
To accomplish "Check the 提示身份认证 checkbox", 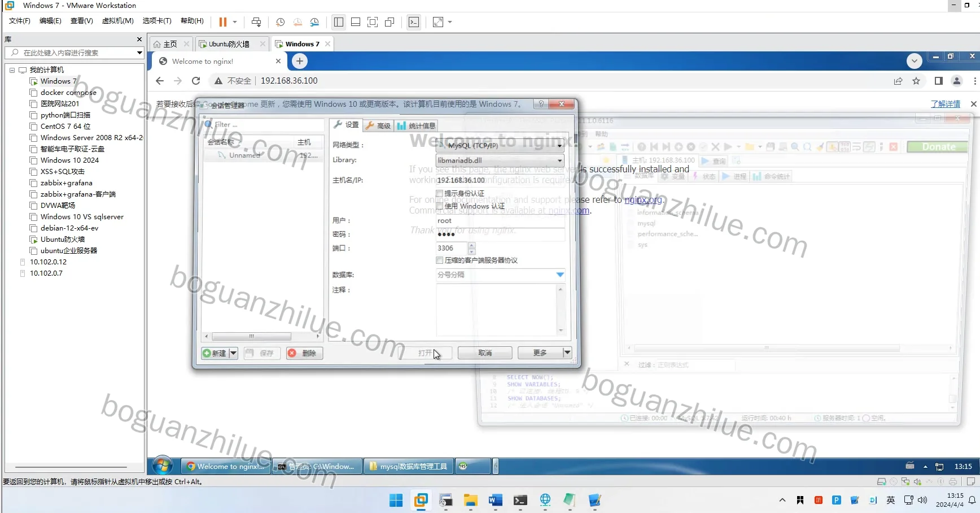I will tap(439, 193).
